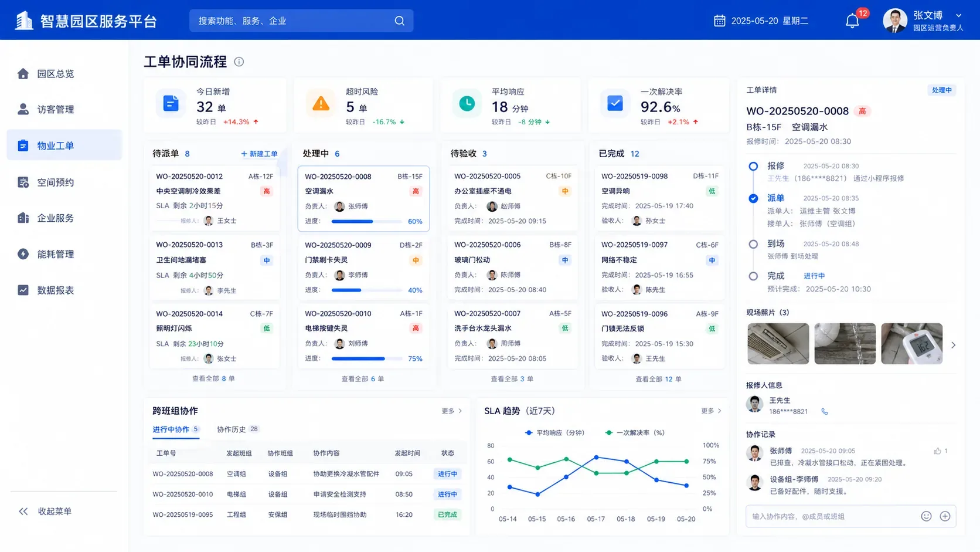Open the notification bell
This screenshot has height=552, width=980.
(x=852, y=21)
